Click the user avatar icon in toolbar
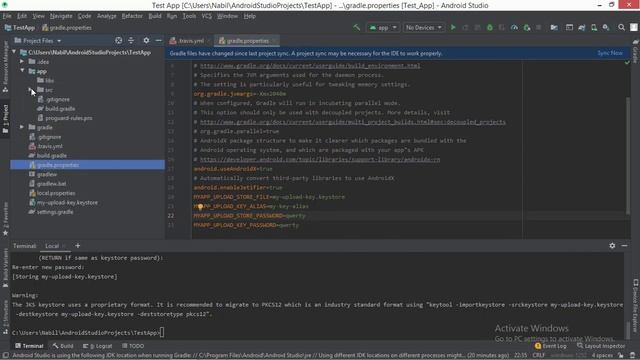The image size is (640, 360). 633,27
